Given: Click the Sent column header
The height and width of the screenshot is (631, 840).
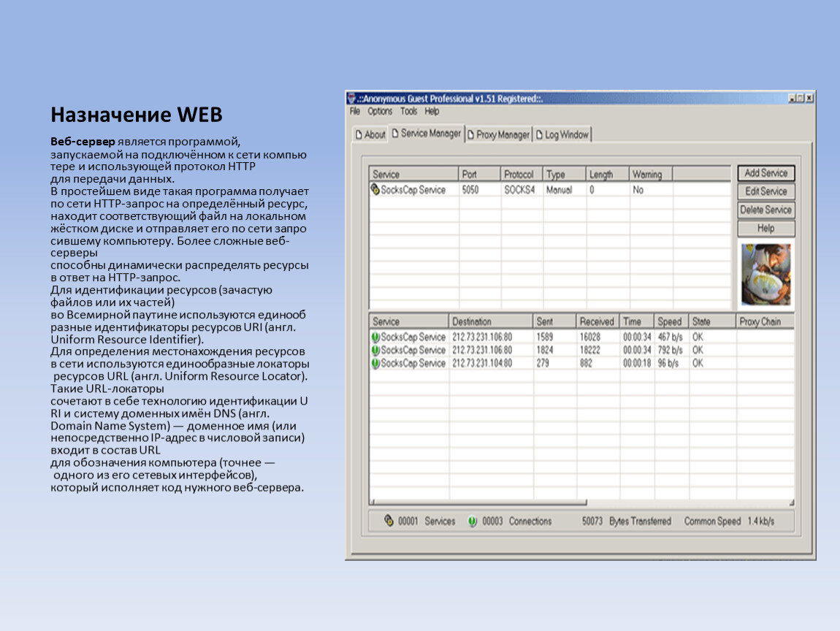Looking at the screenshot, I should click(x=555, y=321).
